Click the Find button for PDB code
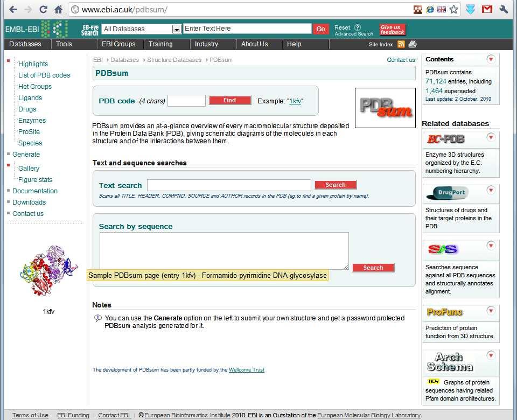The image size is (517, 420). point(230,100)
